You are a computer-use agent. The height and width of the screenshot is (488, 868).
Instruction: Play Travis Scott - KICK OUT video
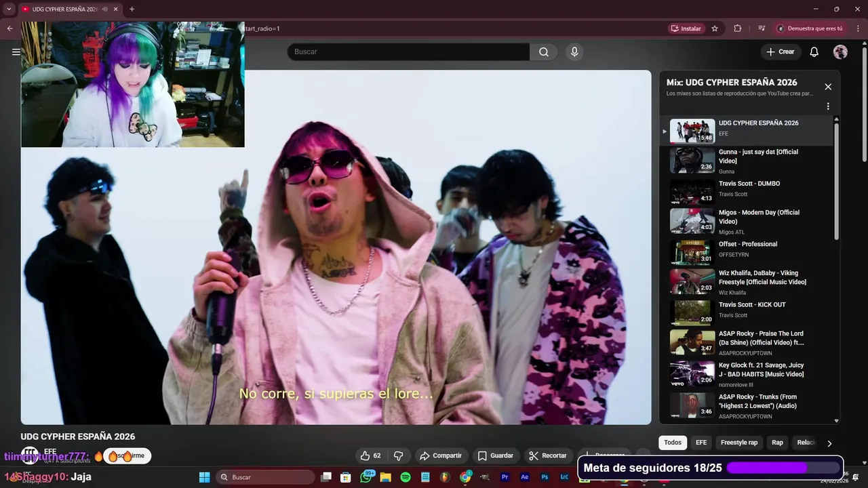tap(746, 312)
